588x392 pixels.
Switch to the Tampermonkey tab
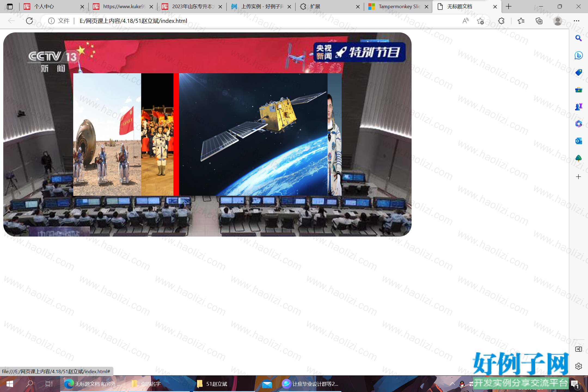click(399, 7)
